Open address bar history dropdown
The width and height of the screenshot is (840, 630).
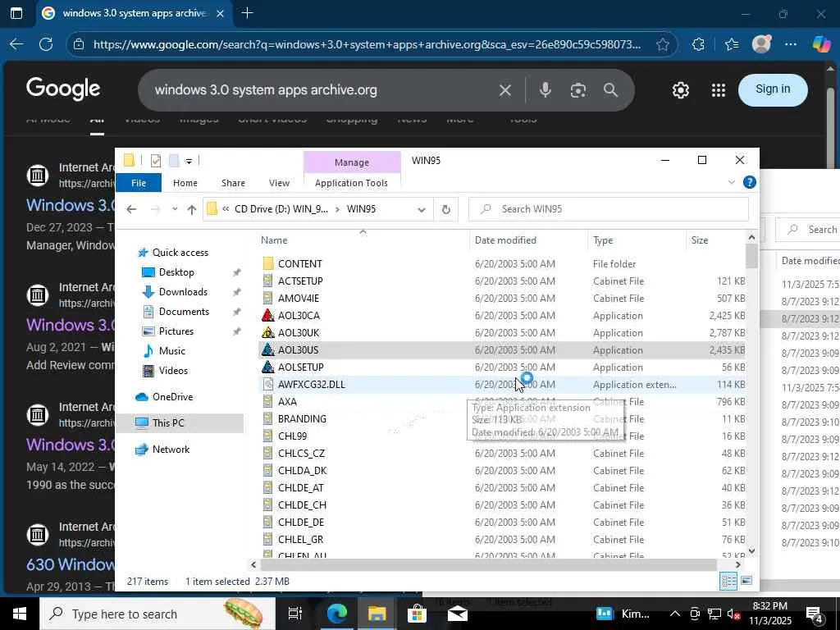422,209
